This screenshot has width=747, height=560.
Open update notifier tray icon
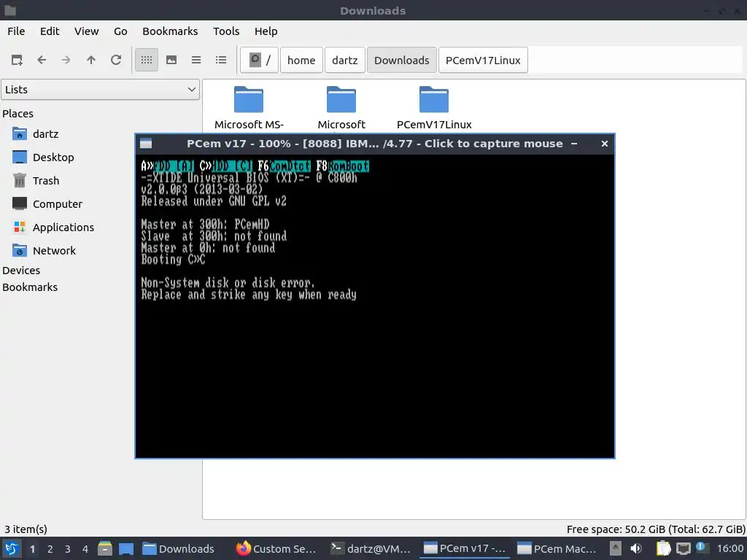pyautogui.click(x=700, y=547)
